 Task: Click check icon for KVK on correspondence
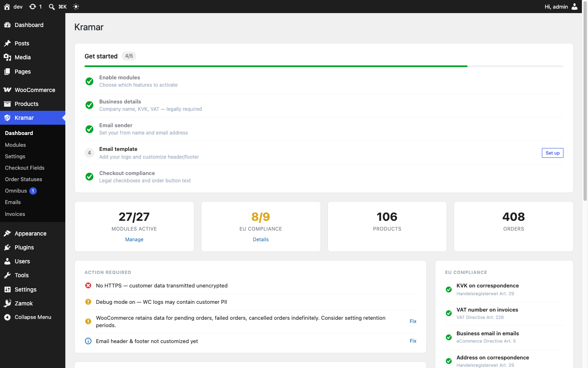point(449,289)
